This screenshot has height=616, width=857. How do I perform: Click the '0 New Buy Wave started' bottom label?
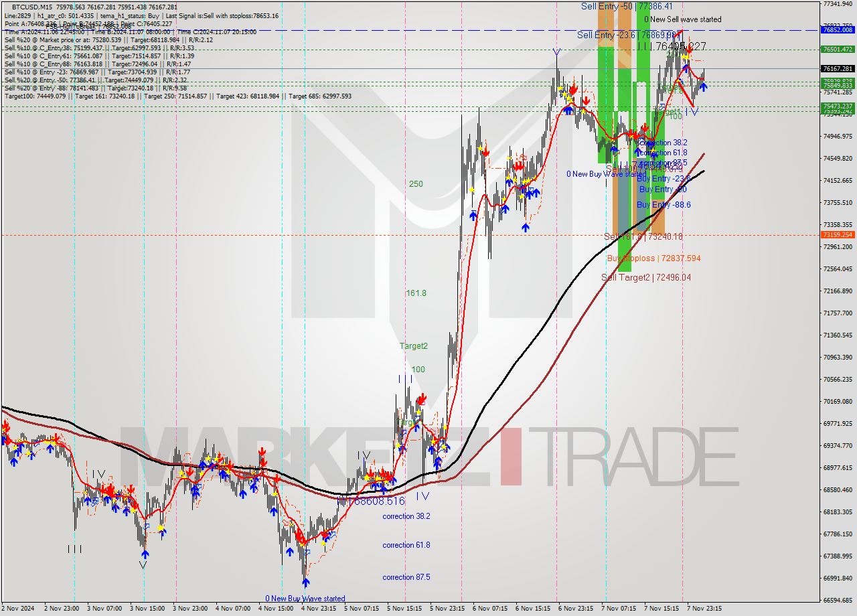point(305,599)
